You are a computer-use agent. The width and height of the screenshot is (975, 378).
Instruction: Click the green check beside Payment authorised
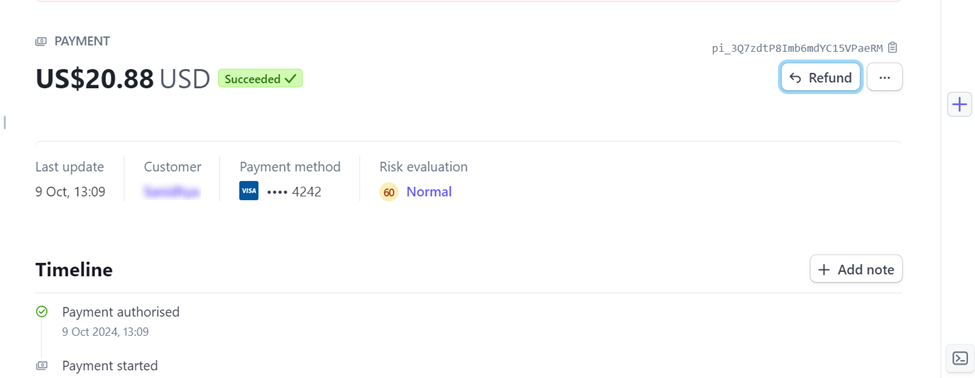point(42,311)
